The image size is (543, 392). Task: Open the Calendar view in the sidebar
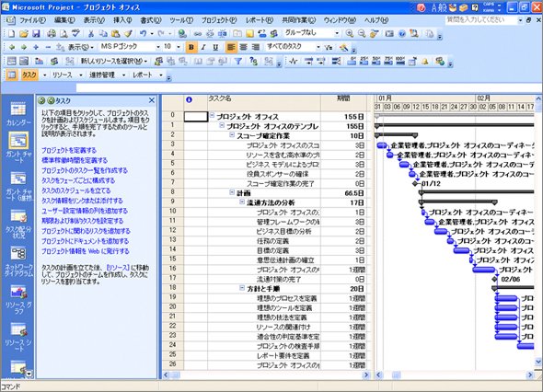tap(18, 114)
